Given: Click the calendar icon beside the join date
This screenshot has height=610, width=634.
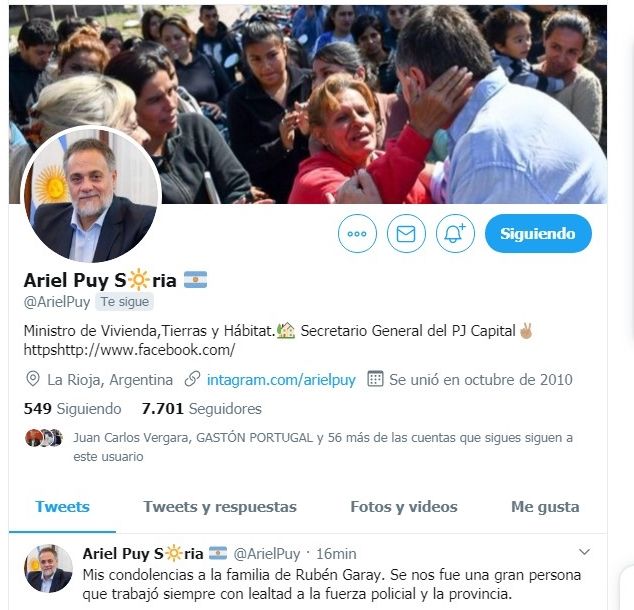Looking at the screenshot, I should pyautogui.click(x=375, y=379).
